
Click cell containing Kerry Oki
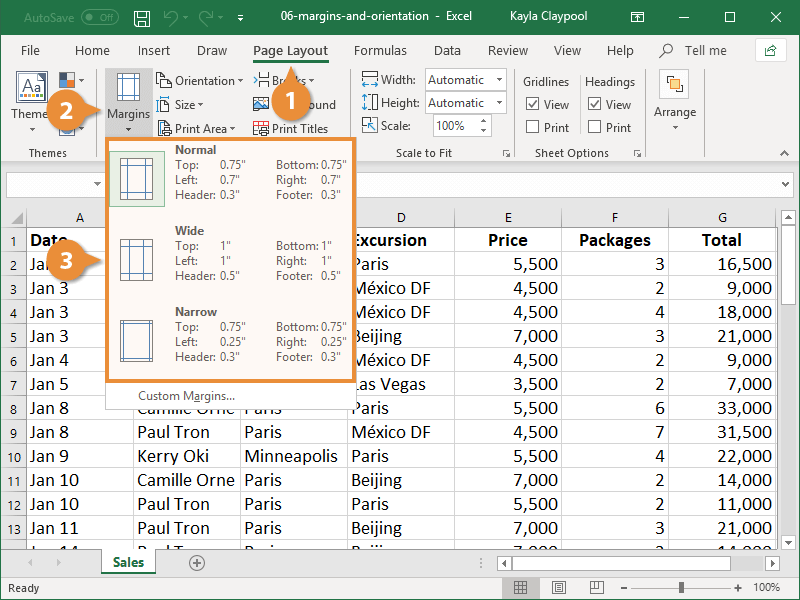tap(187, 456)
